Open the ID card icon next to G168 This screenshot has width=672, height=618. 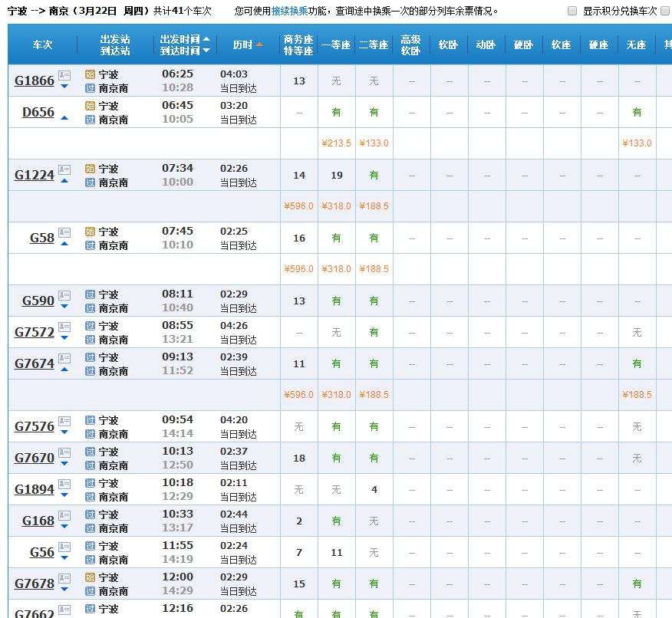pos(64,515)
